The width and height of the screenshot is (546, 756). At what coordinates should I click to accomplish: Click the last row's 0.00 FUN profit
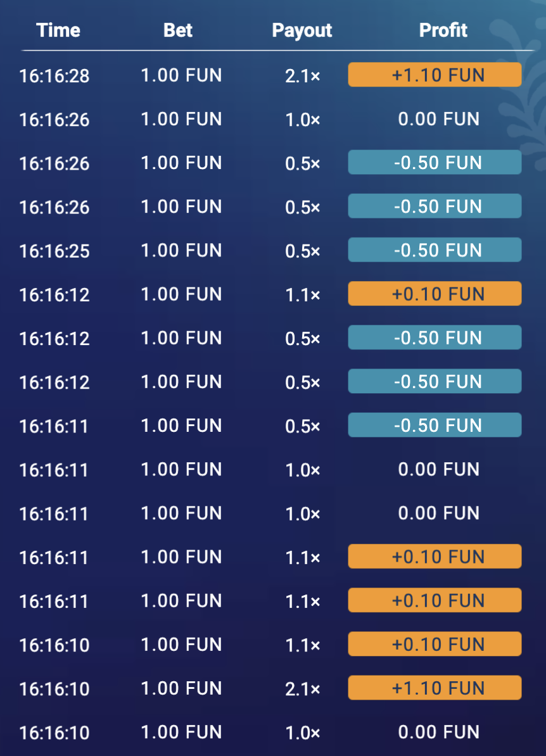pyautogui.click(x=438, y=732)
